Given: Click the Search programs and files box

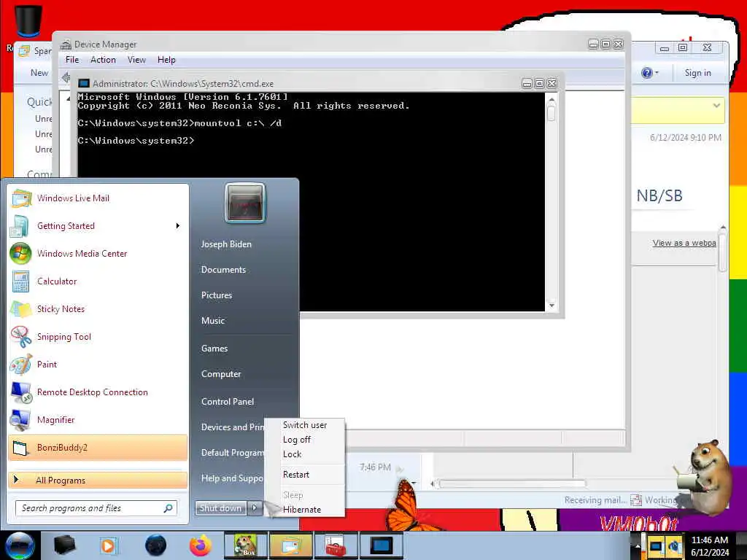Looking at the screenshot, I should 96,508.
